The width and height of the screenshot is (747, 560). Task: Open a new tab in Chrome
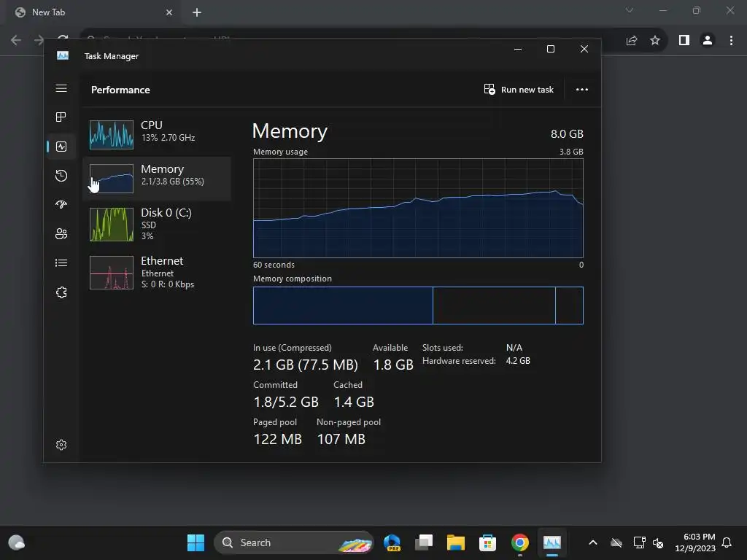(197, 12)
